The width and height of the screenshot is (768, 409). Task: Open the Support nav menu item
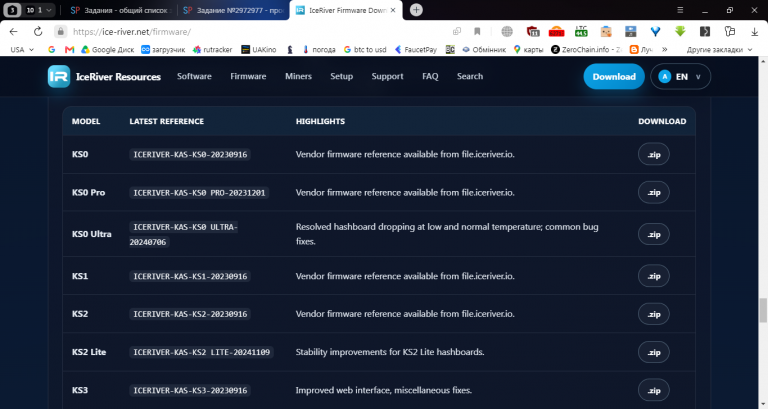387,76
